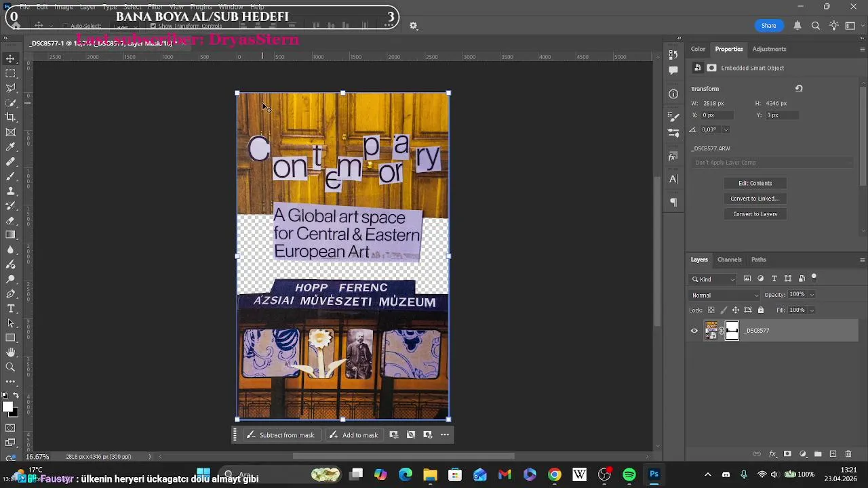Open the Normal blend mode dropdown
Screen dimensions: 868x488
tap(725, 296)
